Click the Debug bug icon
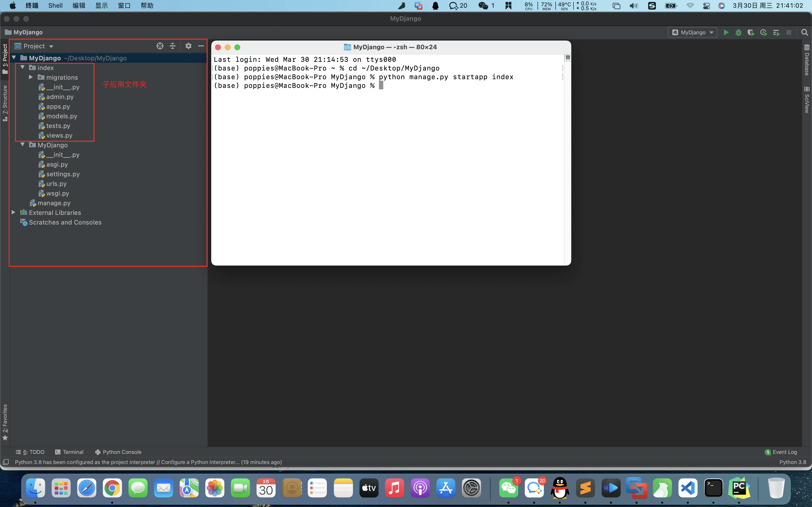 [x=738, y=33]
